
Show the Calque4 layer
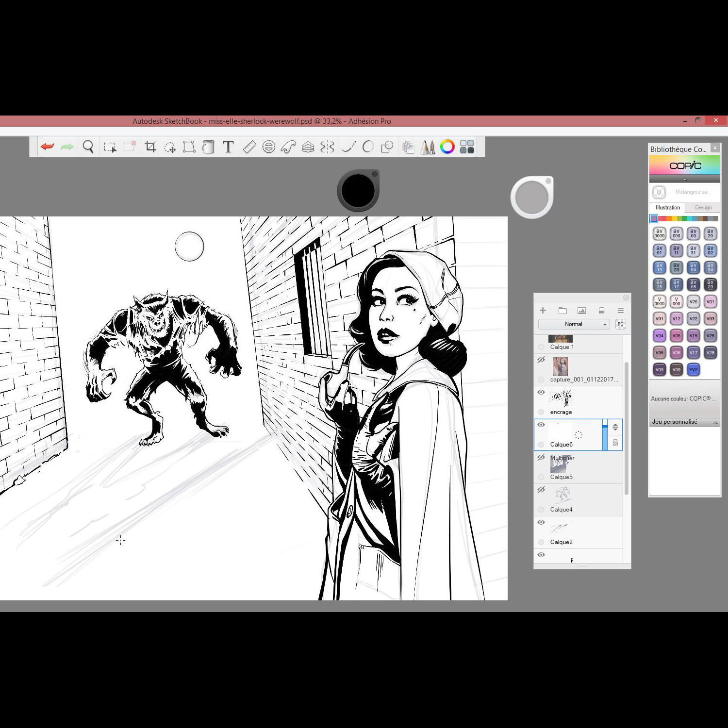(541, 490)
